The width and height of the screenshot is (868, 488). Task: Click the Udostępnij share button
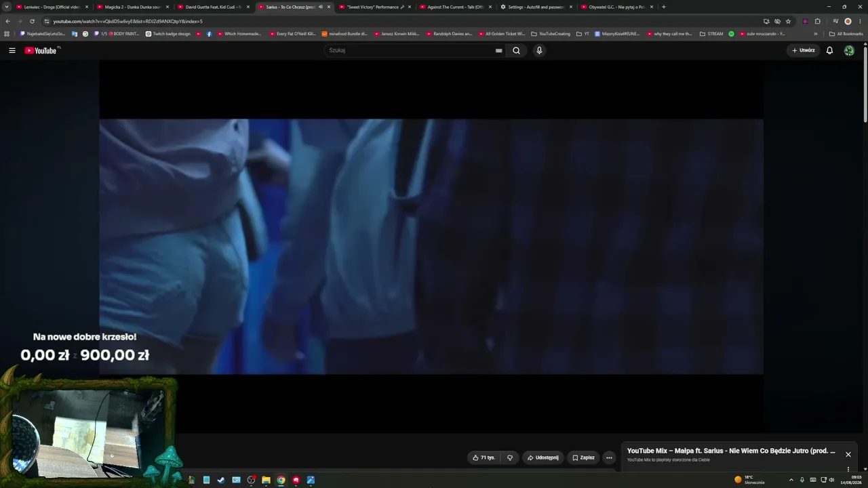tap(543, 457)
